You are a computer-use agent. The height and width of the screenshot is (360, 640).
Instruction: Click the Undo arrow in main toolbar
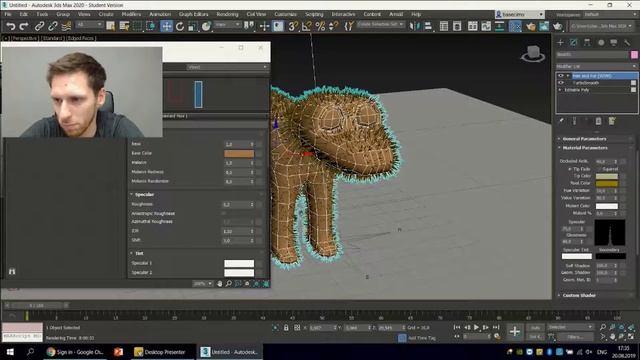click(x=11, y=27)
